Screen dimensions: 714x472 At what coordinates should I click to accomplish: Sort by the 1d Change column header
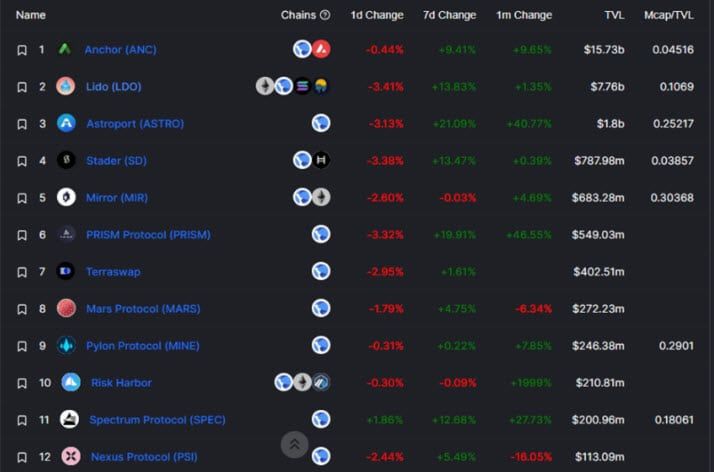[377, 15]
